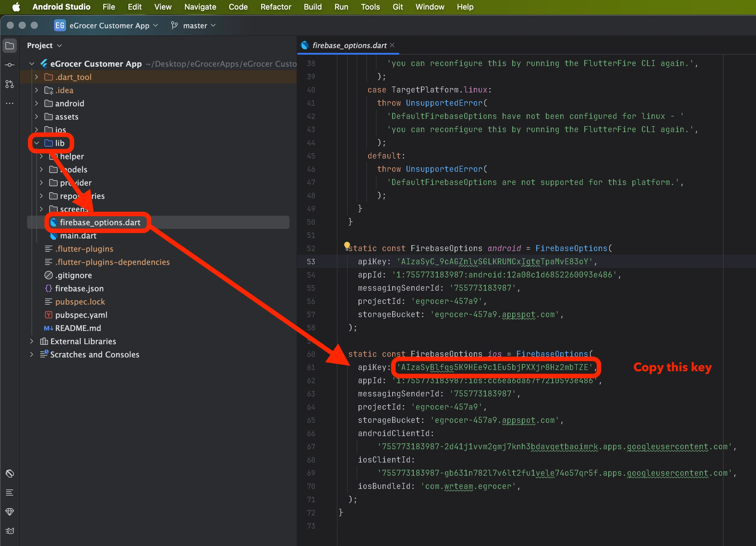This screenshot has width=756, height=546.
Task: Open the App Quality Insights gem icon
Action: [10, 512]
